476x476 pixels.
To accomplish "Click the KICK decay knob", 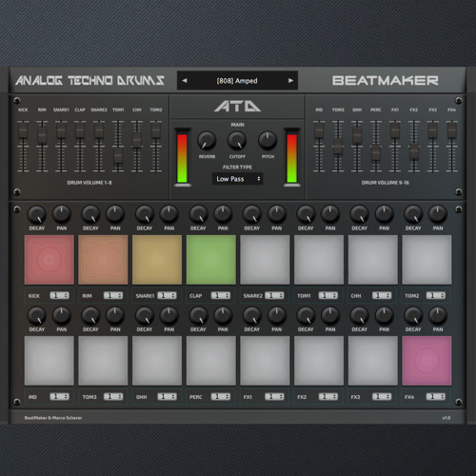I will click(37, 215).
